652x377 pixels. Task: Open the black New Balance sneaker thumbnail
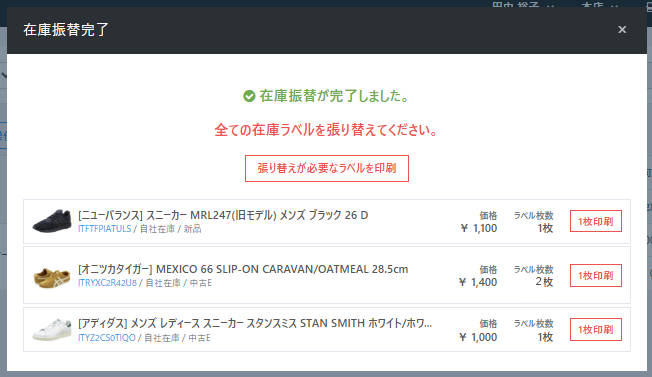[52, 221]
